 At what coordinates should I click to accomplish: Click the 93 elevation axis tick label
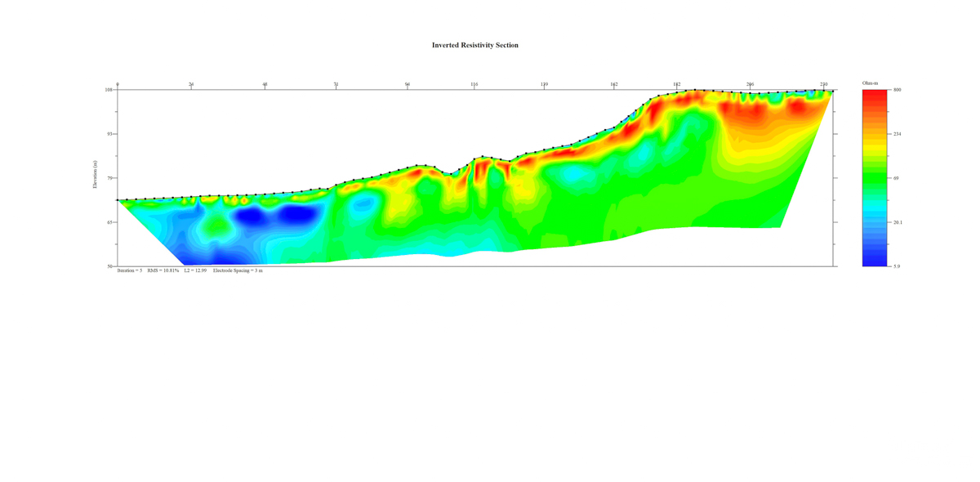(110, 134)
